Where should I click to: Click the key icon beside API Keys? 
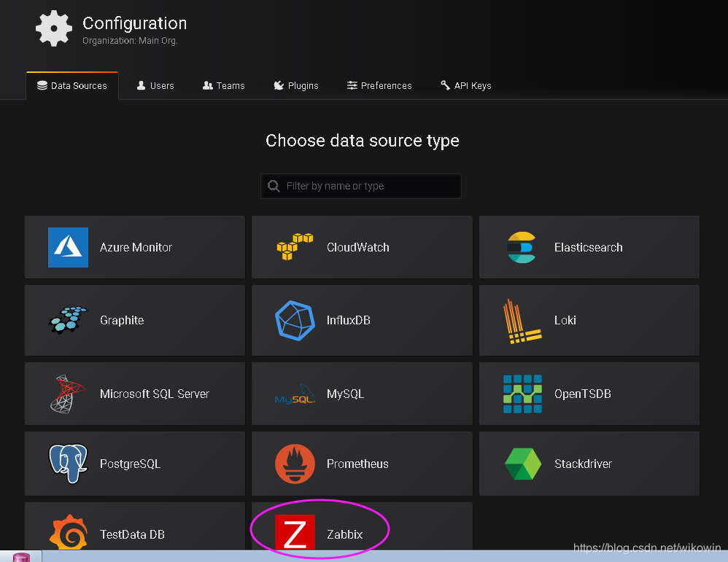[x=445, y=85]
